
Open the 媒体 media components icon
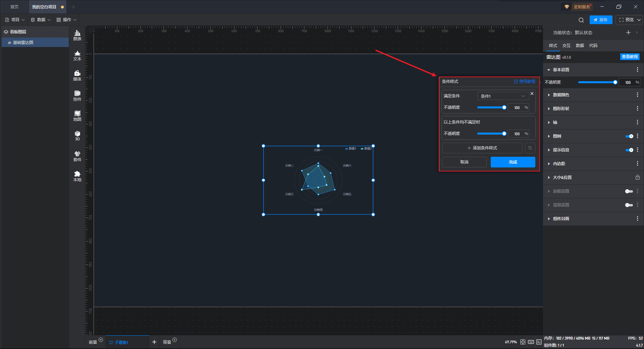77,76
